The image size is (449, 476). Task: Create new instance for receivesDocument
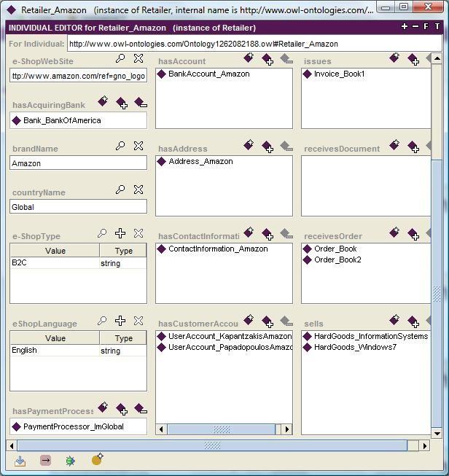pos(394,145)
